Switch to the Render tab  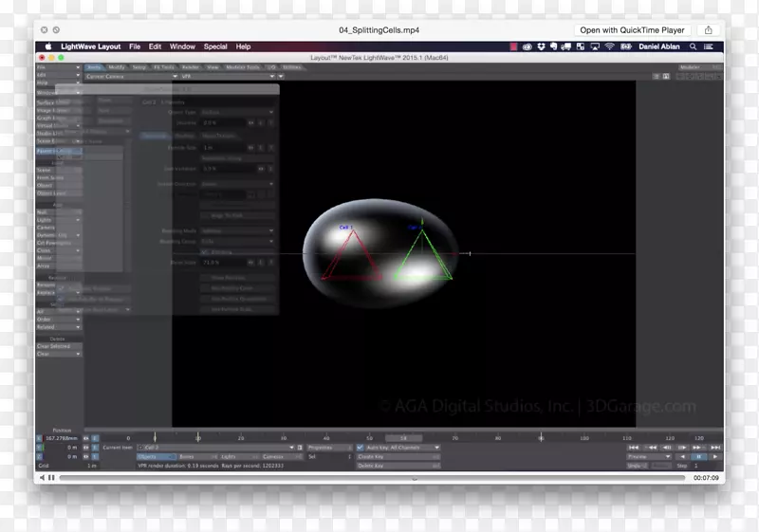(x=191, y=67)
